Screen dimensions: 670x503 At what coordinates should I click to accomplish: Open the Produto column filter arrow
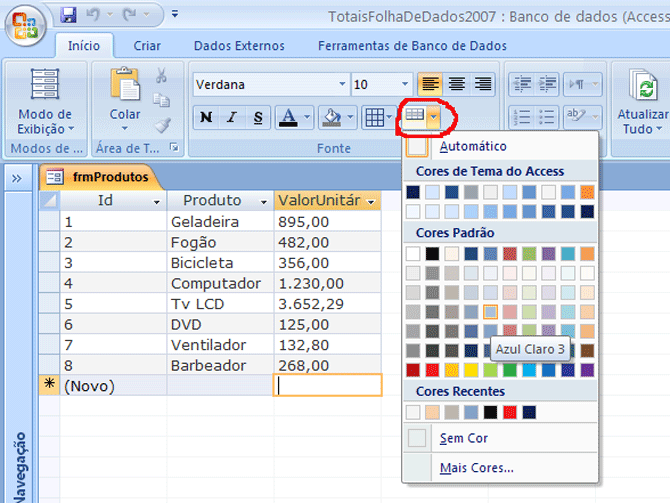(264, 202)
